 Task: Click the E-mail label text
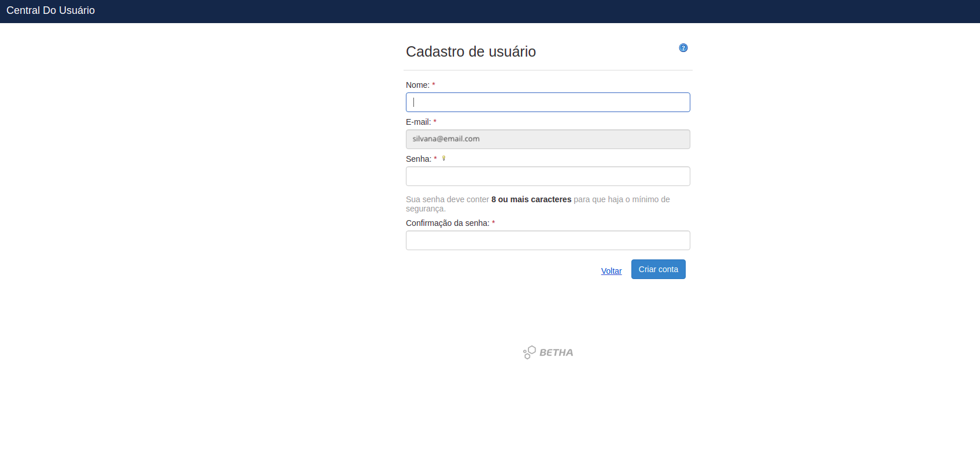point(418,122)
